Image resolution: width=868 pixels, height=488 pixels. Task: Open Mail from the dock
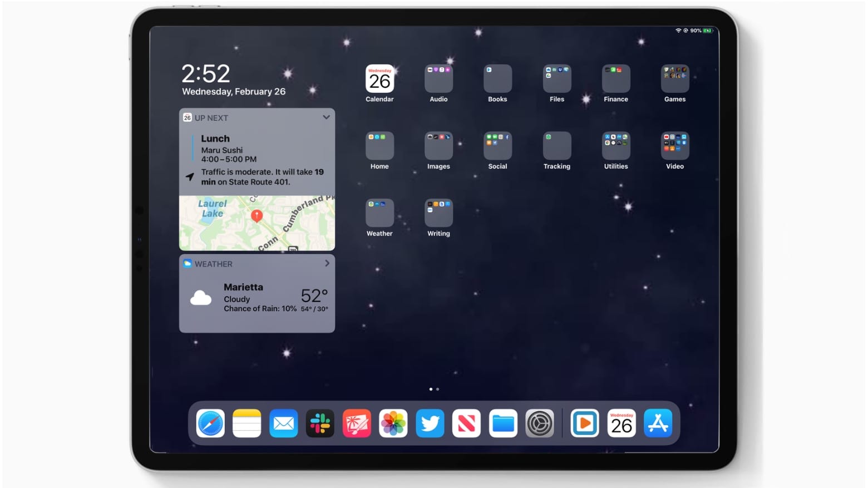283,423
